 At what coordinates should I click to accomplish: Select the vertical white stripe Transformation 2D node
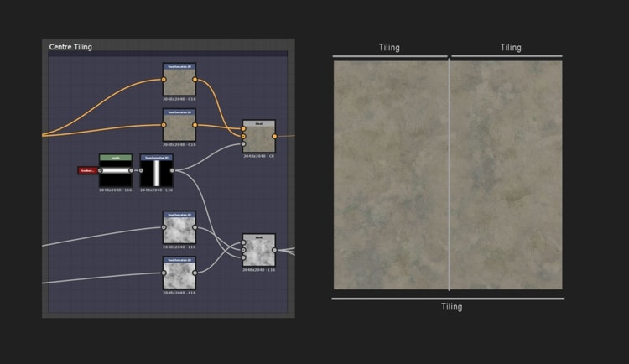click(x=157, y=170)
